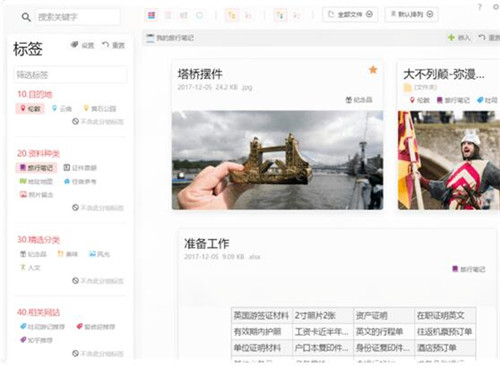
Task: Select the blue tag in 40.相关网站
Action: tap(42, 327)
